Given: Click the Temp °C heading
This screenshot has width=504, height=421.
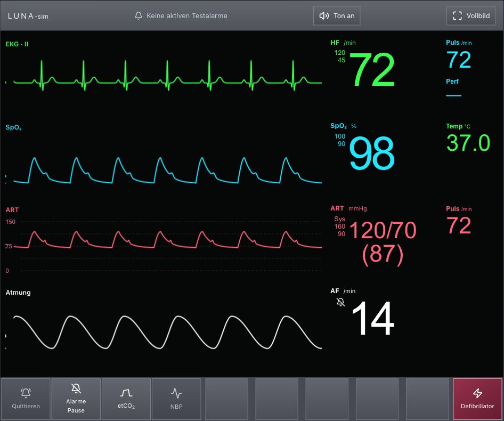Looking at the screenshot, I should pos(458,126).
